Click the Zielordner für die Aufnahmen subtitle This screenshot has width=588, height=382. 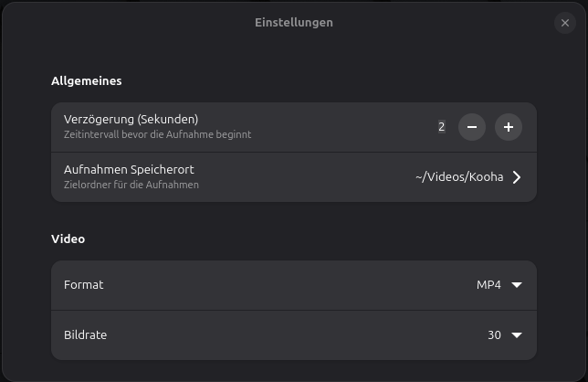point(131,185)
